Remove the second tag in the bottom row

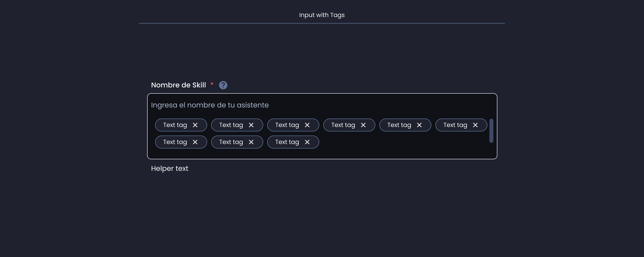pyautogui.click(x=251, y=142)
